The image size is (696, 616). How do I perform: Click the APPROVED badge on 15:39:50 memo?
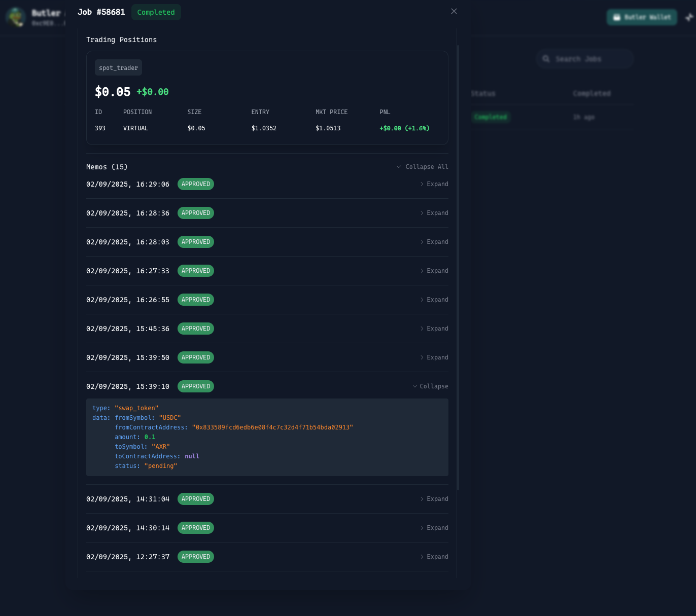point(196,357)
